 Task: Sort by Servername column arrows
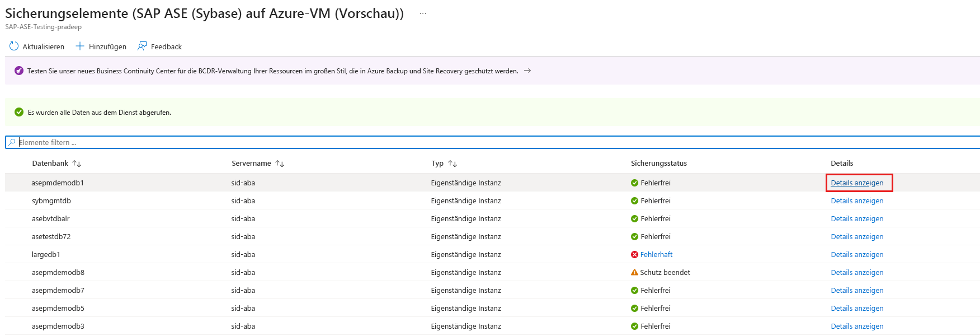point(280,164)
